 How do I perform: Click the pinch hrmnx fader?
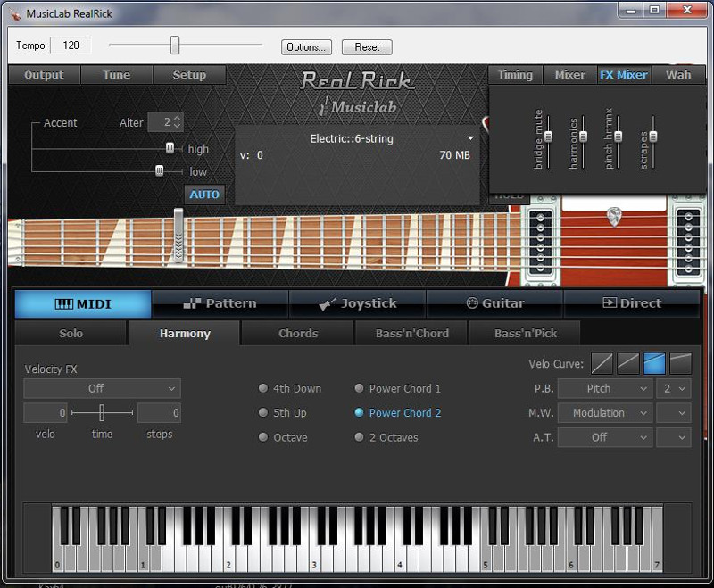(x=618, y=137)
